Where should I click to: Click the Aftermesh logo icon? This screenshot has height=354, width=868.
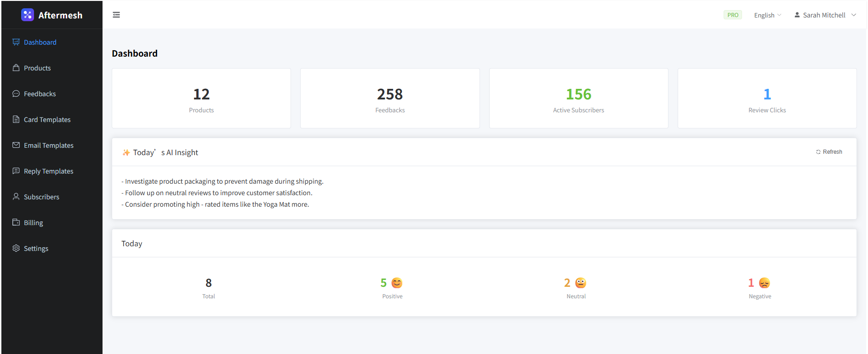(x=28, y=15)
